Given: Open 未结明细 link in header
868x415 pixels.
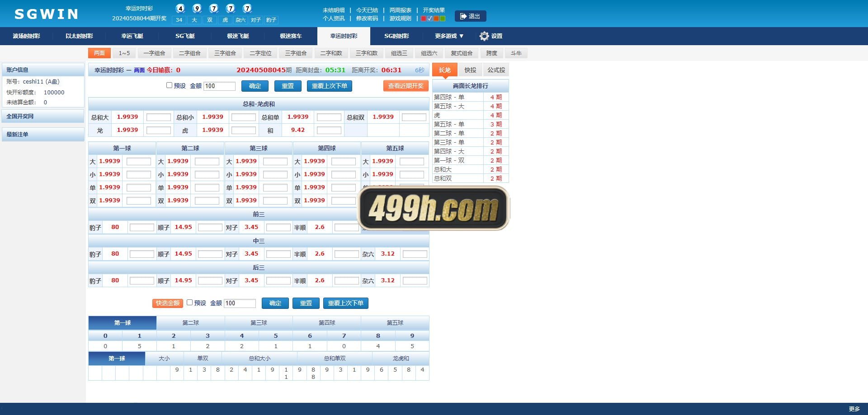Looking at the screenshot, I should click(334, 10).
